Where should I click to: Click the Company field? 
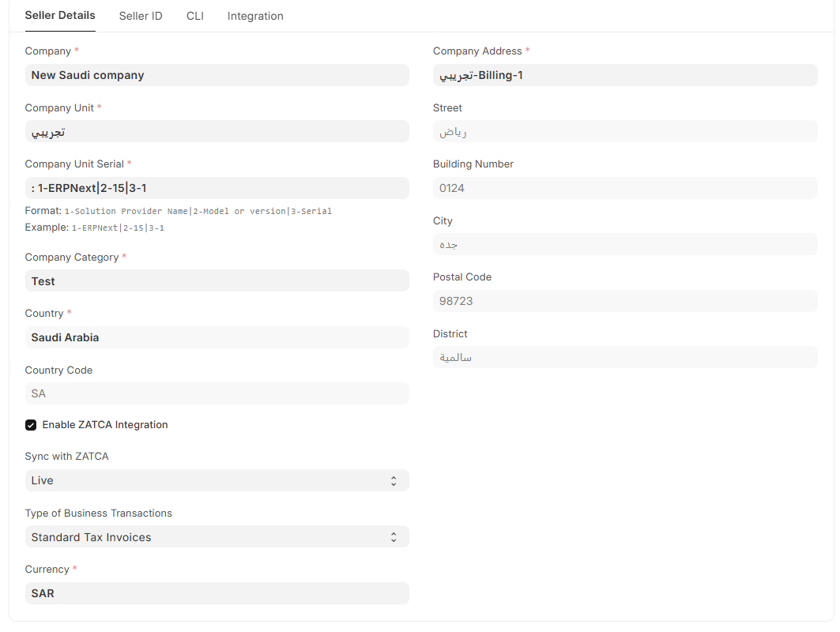point(217,75)
